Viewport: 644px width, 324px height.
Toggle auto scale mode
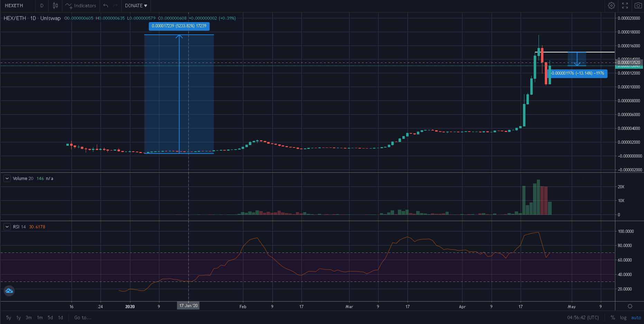click(636, 317)
